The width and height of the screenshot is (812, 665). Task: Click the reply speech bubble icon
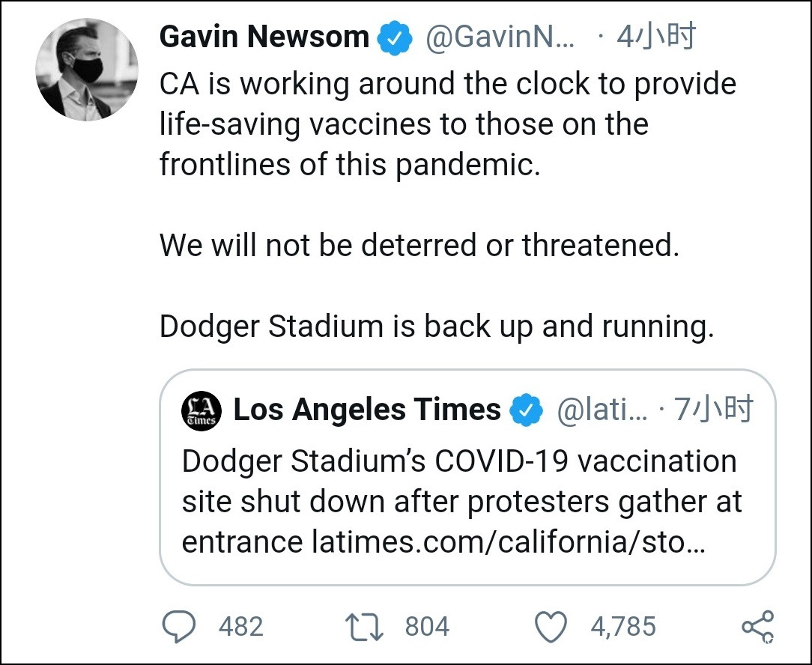click(x=179, y=626)
